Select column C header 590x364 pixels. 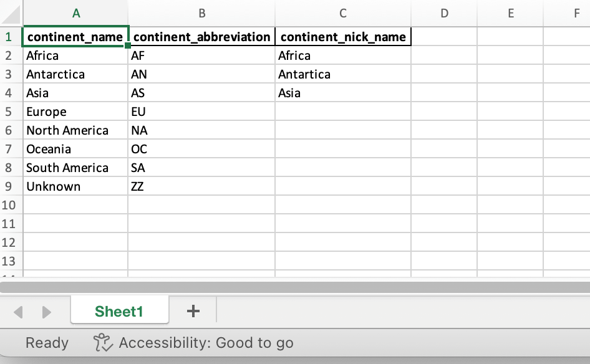[343, 13]
